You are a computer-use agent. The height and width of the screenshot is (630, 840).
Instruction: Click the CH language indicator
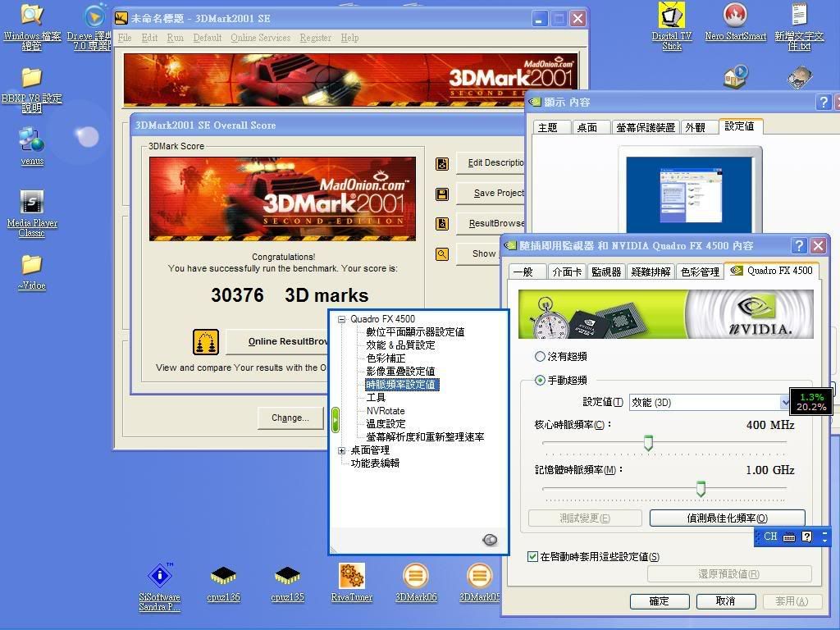pyautogui.click(x=770, y=536)
